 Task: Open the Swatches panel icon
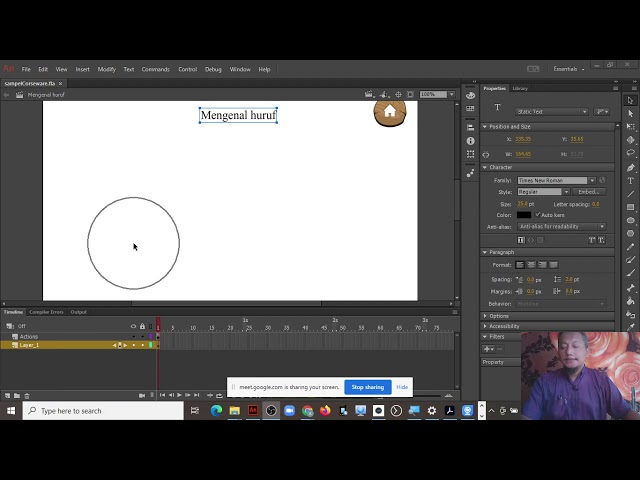point(470,109)
